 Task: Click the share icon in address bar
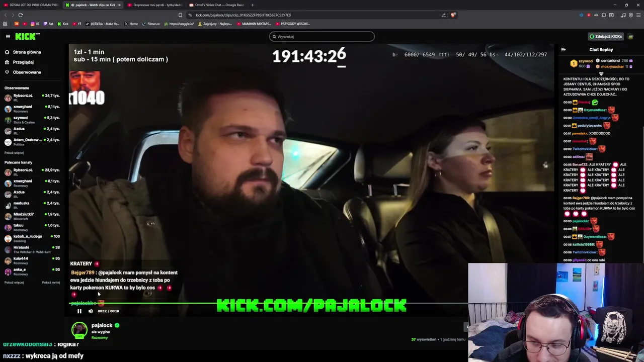point(444,15)
